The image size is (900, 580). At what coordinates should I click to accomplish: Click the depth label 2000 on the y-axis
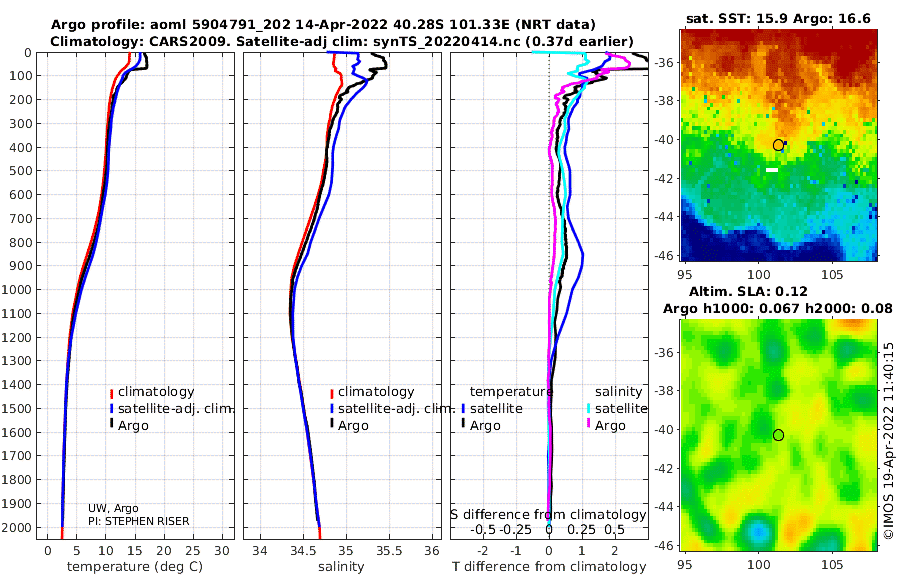tap(17, 527)
